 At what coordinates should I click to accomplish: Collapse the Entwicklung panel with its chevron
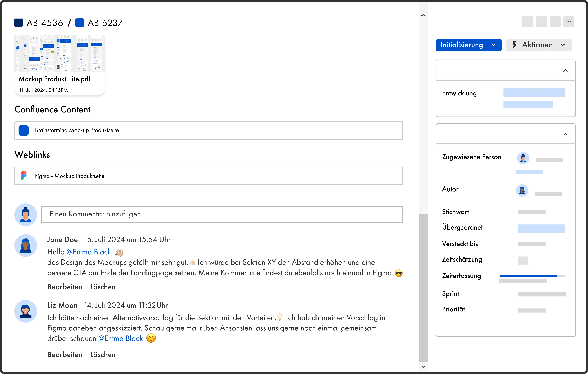[565, 71]
